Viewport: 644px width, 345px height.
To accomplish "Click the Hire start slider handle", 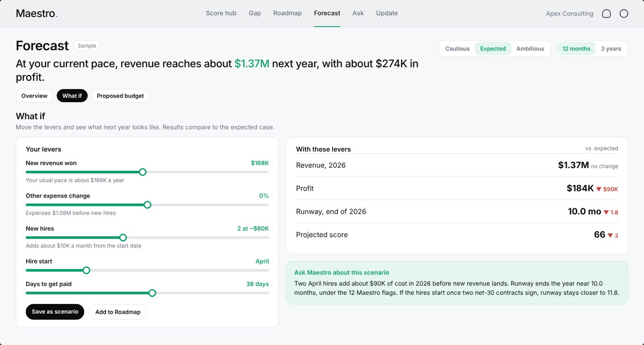I will pos(86,270).
